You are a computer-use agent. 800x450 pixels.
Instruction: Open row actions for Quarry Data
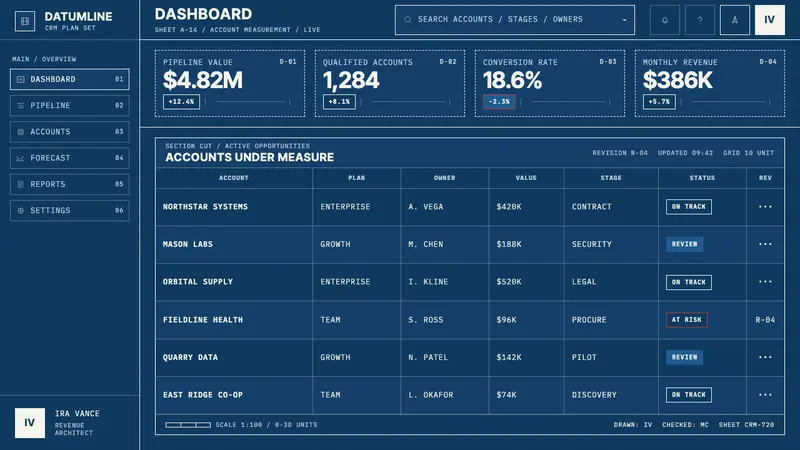click(765, 357)
